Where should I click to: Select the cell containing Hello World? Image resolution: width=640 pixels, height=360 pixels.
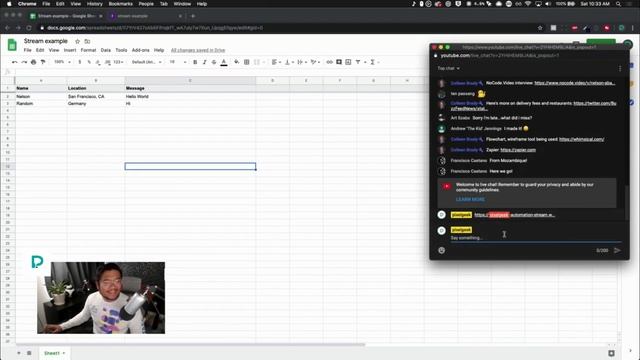click(x=190, y=97)
